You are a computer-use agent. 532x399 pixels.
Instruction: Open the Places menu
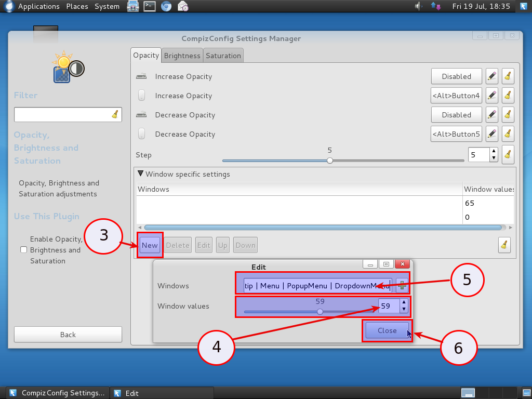(x=77, y=6)
